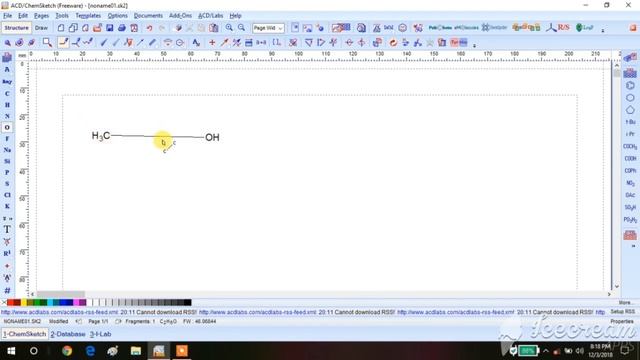
Task: Open a file with the folder icon
Action: click(x=97, y=28)
